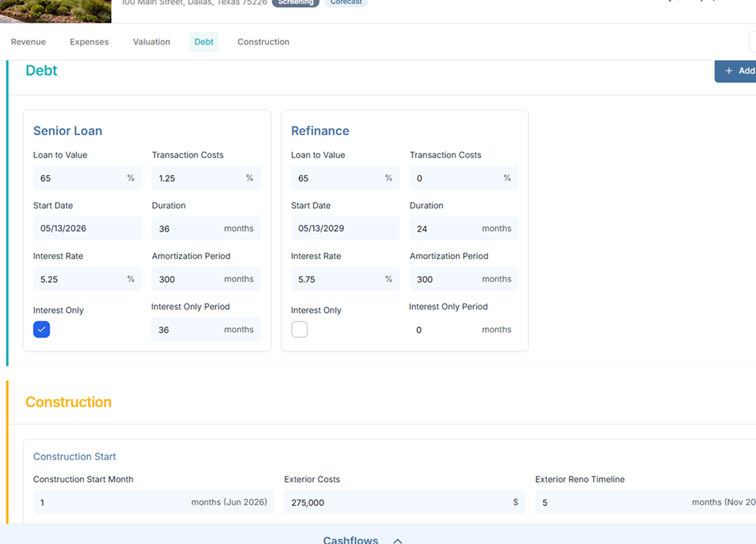Screen dimensions: 756x544
Task: Click the Corecast badge
Action: click(x=346, y=2)
